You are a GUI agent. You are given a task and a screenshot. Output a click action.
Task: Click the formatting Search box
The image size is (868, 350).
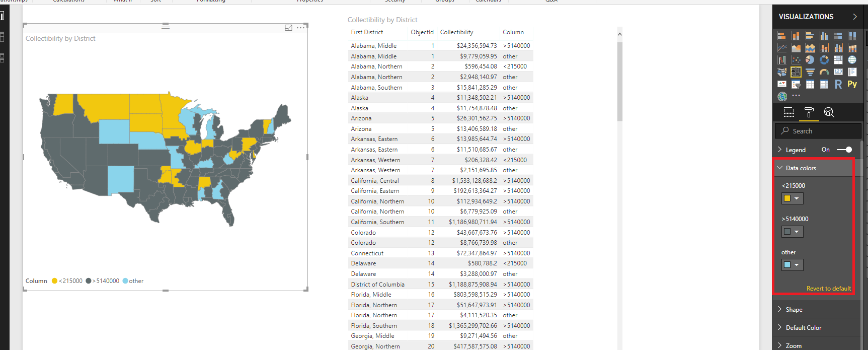pyautogui.click(x=818, y=131)
